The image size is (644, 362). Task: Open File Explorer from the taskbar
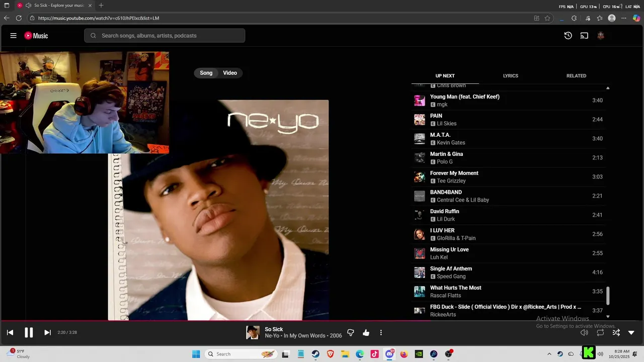(x=345, y=354)
